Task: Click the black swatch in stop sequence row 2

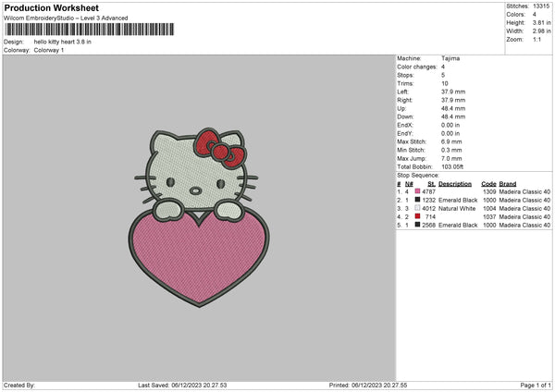Action: 417,200
